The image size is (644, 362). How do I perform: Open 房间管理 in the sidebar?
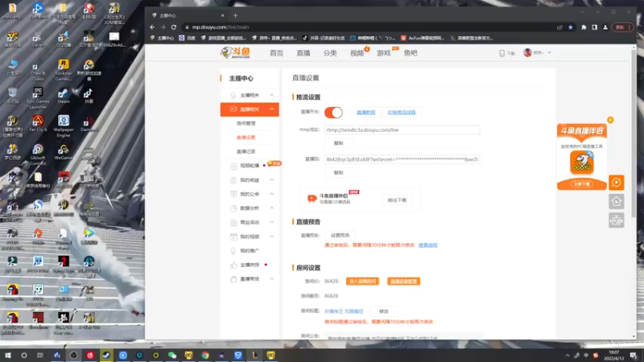pyautogui.click(x=246, y=124)
